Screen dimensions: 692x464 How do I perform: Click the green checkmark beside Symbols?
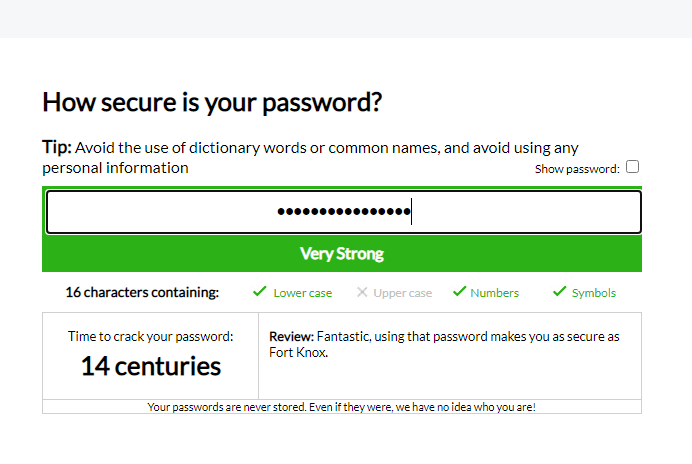pos(560,292)
